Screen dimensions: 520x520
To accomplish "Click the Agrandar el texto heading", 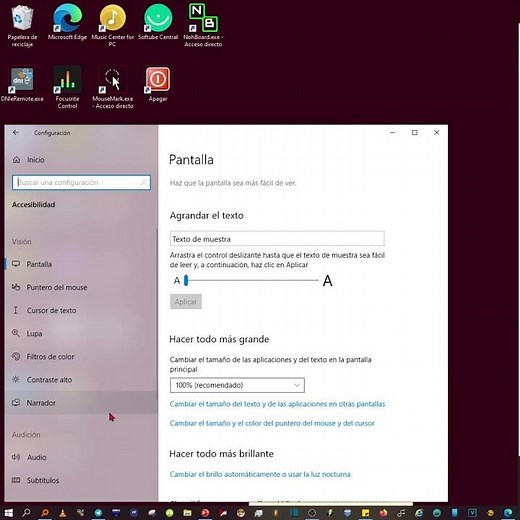I will click(x=206, y=215).
